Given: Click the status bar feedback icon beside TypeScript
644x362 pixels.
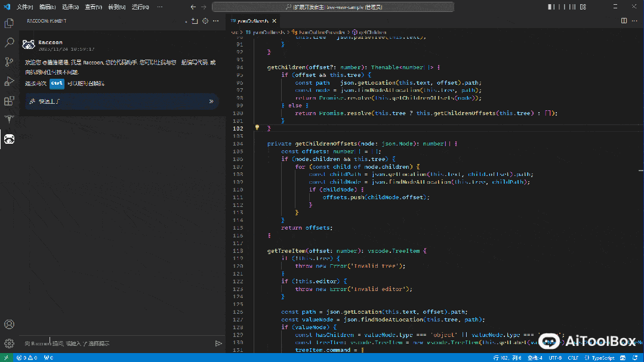Looking at the screenshot, I should pyautogui.click(x=623, y=358).
